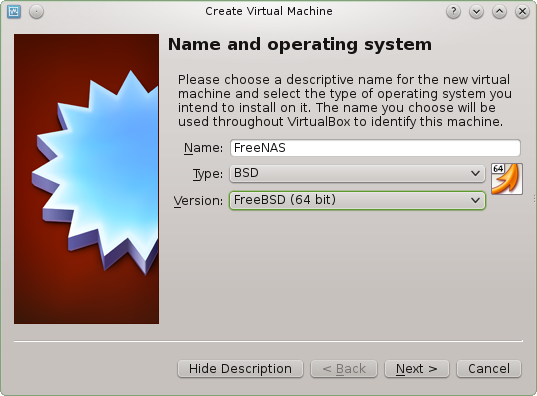Open the window menu via VirtualBox title icon
The image size is (537, 396).
pyautogui.click(x=14, y=12)
